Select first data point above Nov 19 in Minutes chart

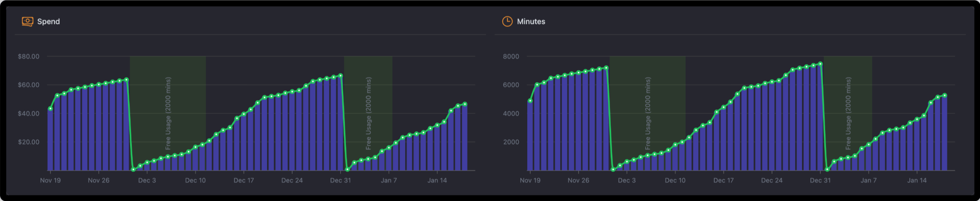530,101
